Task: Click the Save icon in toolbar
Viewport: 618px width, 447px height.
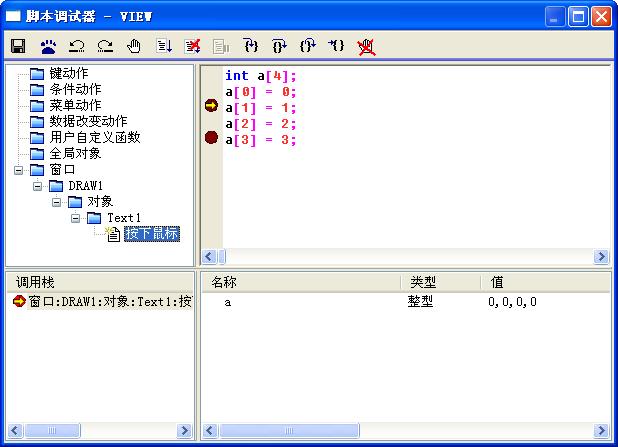Action: 18,46
